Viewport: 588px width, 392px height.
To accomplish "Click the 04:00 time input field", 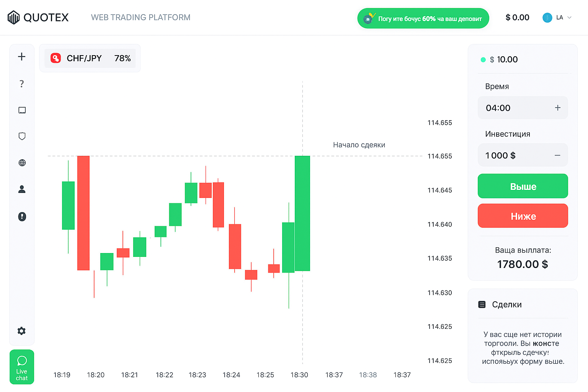I will coord(523,108).
